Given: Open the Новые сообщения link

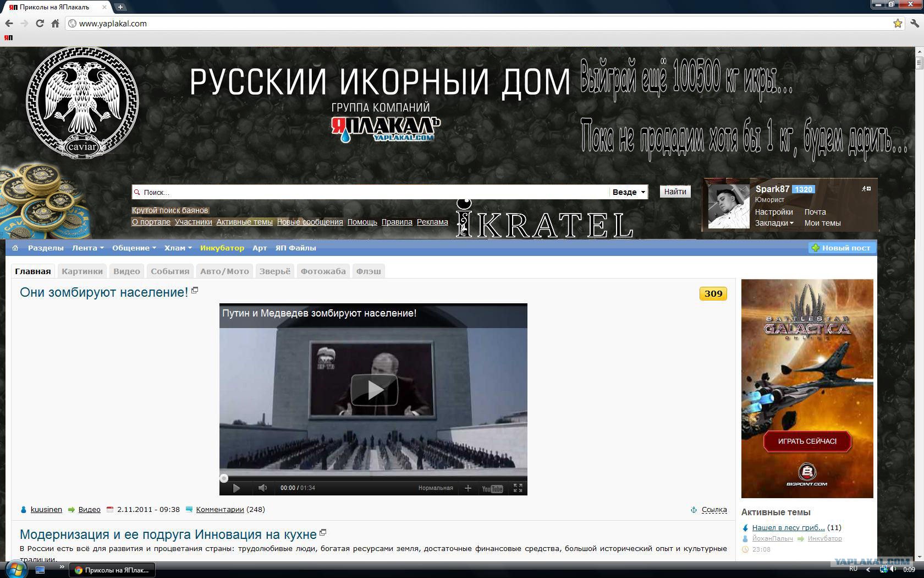Looking at the screenshot, I should point(310,222).
